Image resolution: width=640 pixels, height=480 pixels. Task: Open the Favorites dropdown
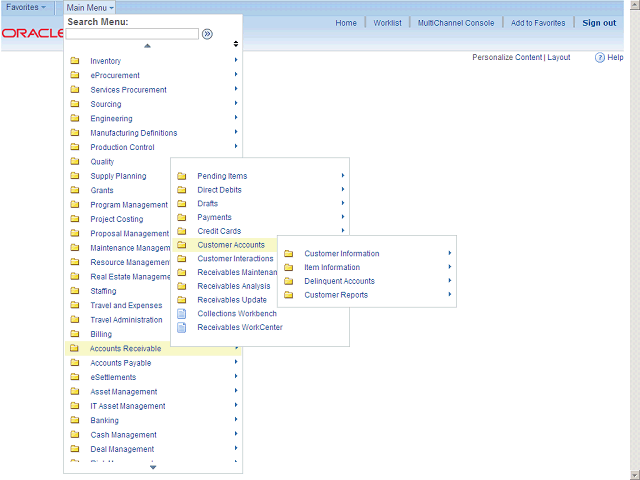point(26,7)
